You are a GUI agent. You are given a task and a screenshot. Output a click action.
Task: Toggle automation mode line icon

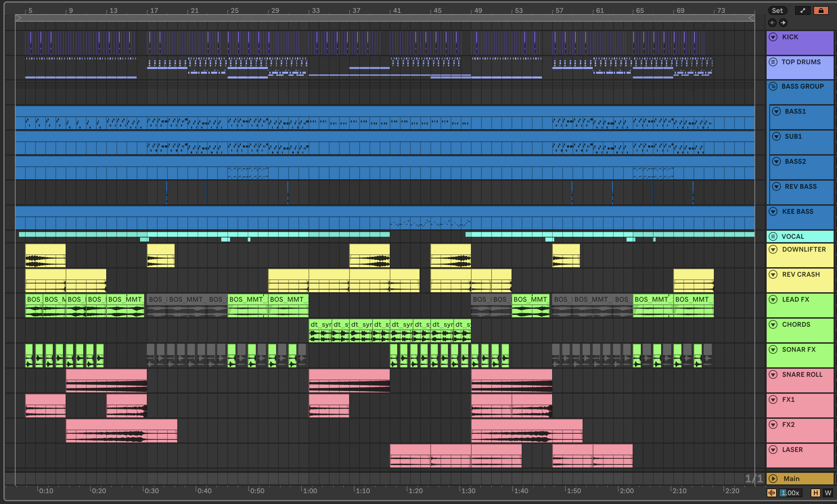(802, 10)
